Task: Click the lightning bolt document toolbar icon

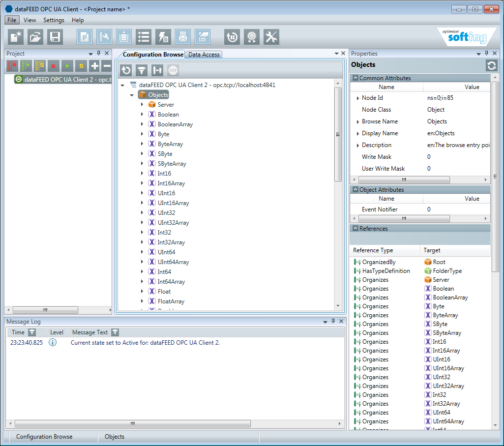Action: [x=163, y=37]
